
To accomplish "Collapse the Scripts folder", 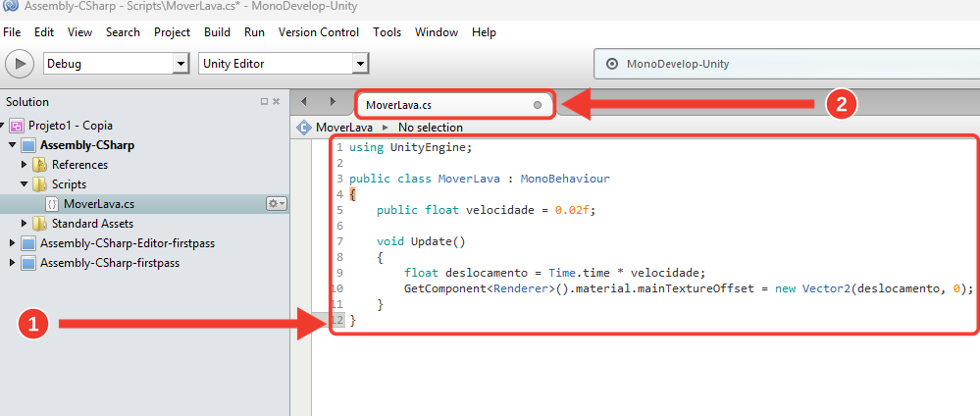I will click(x=25, y=184).
